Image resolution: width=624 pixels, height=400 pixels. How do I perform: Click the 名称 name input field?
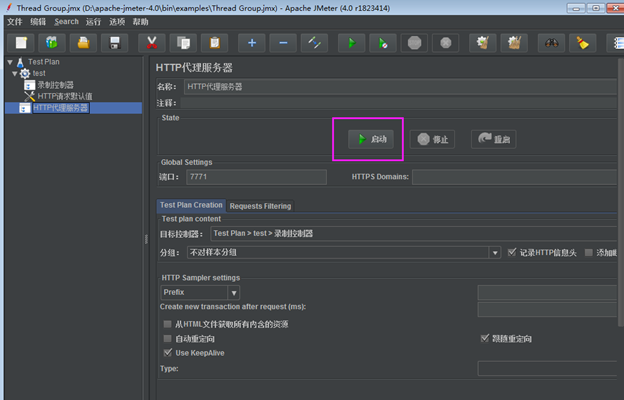tap(401, 87)
